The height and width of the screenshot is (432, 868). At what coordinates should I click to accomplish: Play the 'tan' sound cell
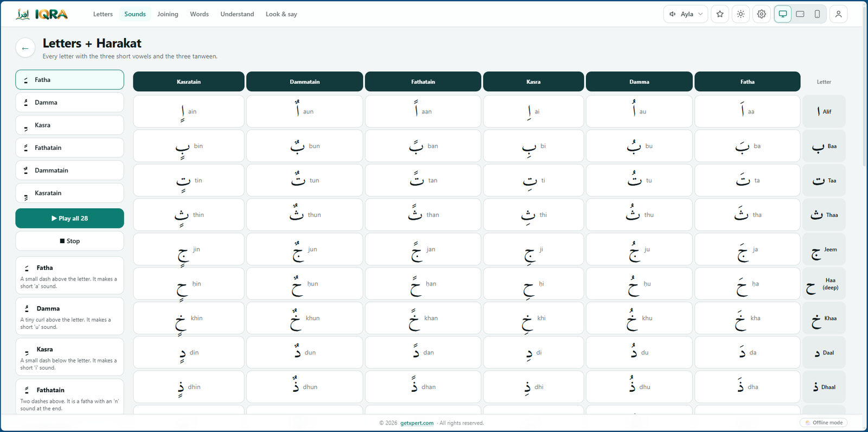423,181
